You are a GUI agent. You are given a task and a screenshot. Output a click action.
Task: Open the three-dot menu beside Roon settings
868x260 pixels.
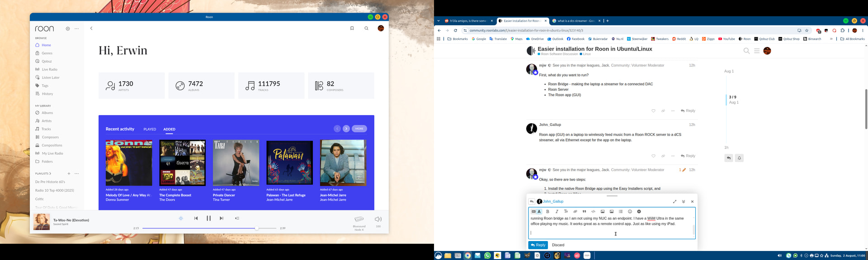pos(76,28)
